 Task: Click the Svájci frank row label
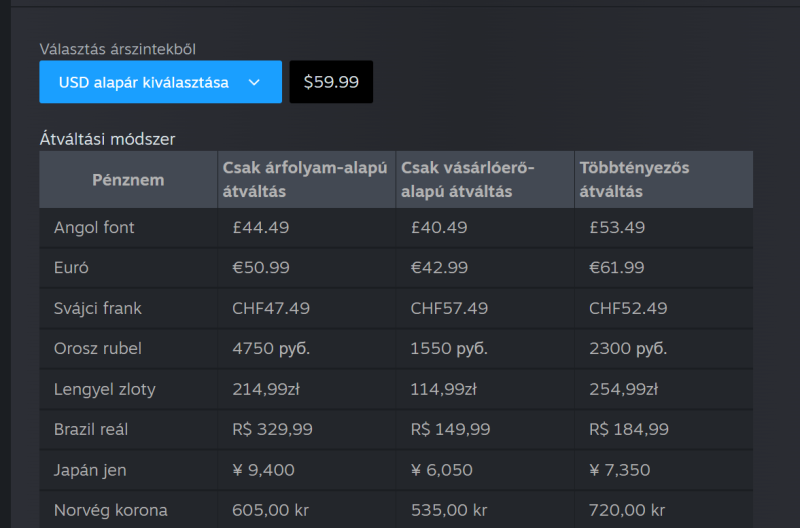tap(98, 309)
